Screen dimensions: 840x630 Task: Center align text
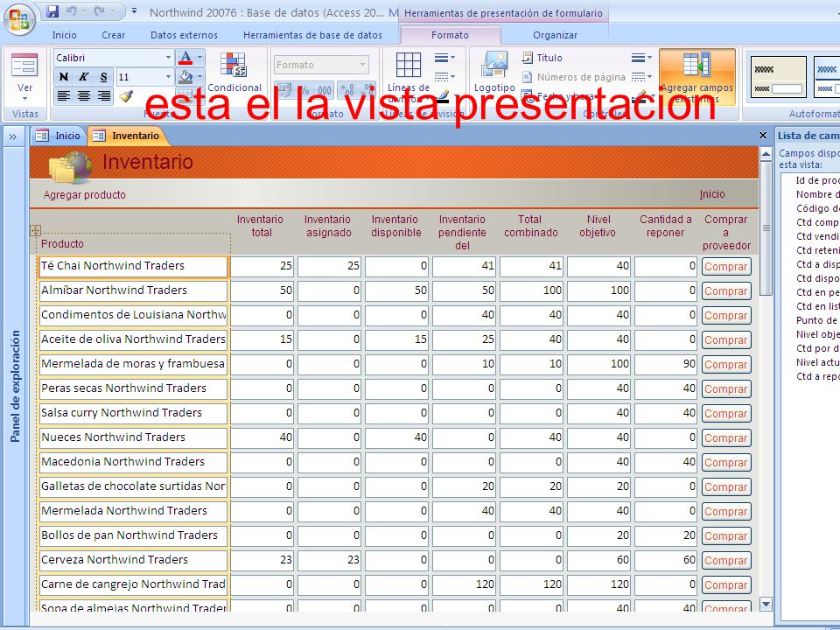pyautogui.click(x=84, y=96)
